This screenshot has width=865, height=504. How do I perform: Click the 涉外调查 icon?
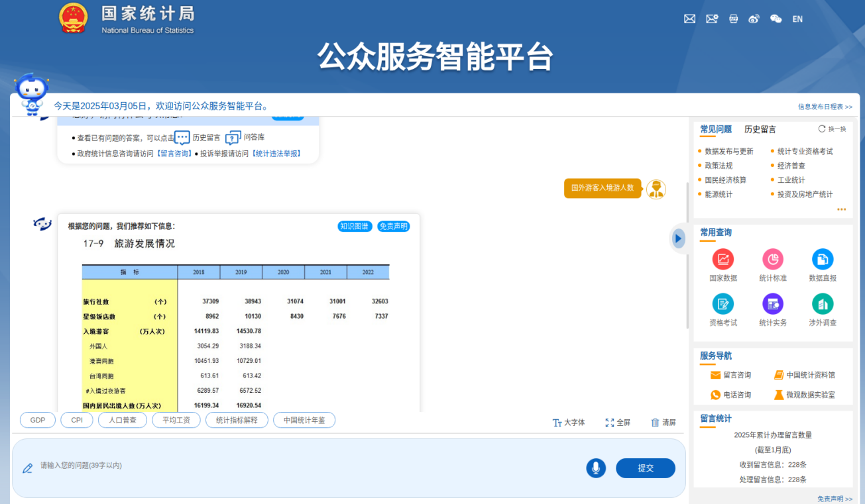(822, 304)
